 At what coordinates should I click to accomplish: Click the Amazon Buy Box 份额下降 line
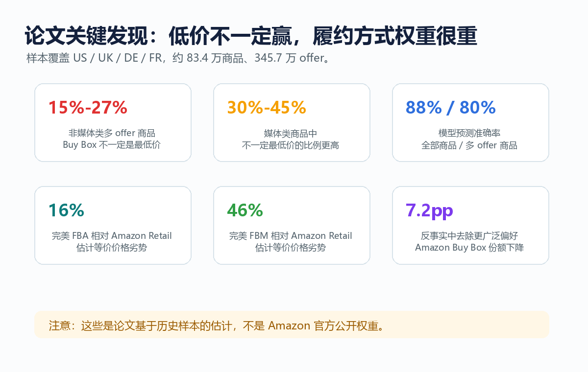coord(469,248)
